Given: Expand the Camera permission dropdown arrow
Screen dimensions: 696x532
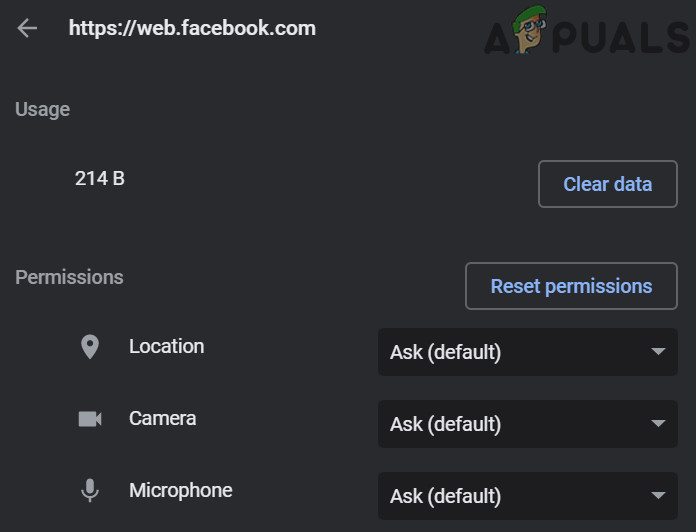Looking at the screenshot, I should pos(658,424).
